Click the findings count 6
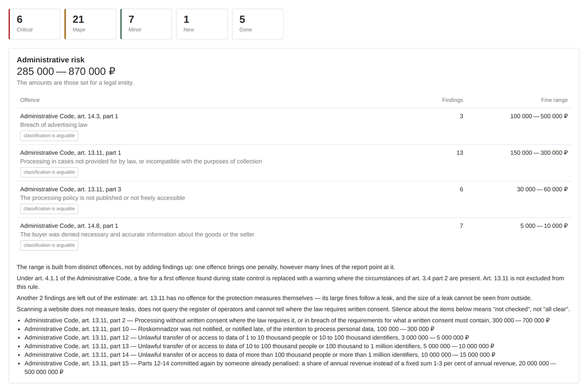The width and height of the screenshot is (588, 392). coord(461,189)
